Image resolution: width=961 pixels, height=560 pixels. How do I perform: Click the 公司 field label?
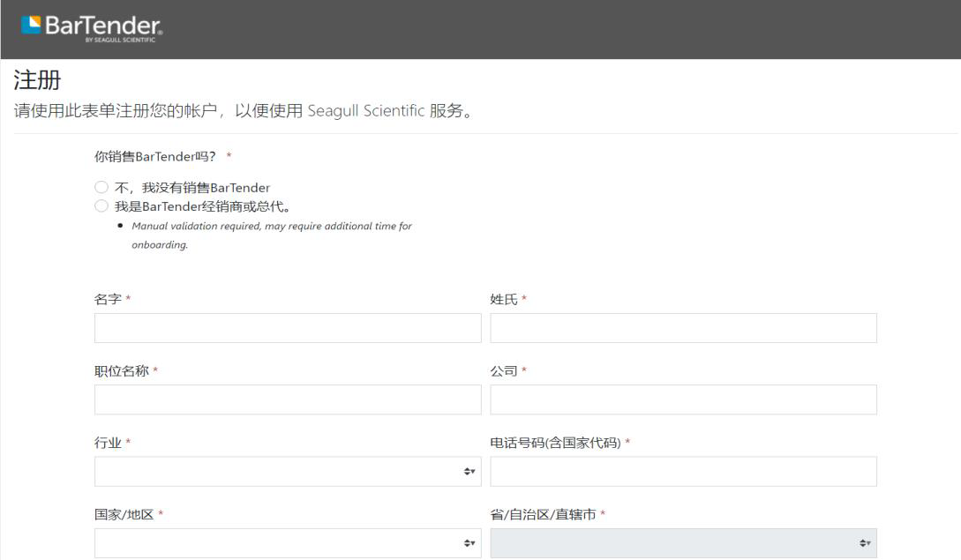504,370
